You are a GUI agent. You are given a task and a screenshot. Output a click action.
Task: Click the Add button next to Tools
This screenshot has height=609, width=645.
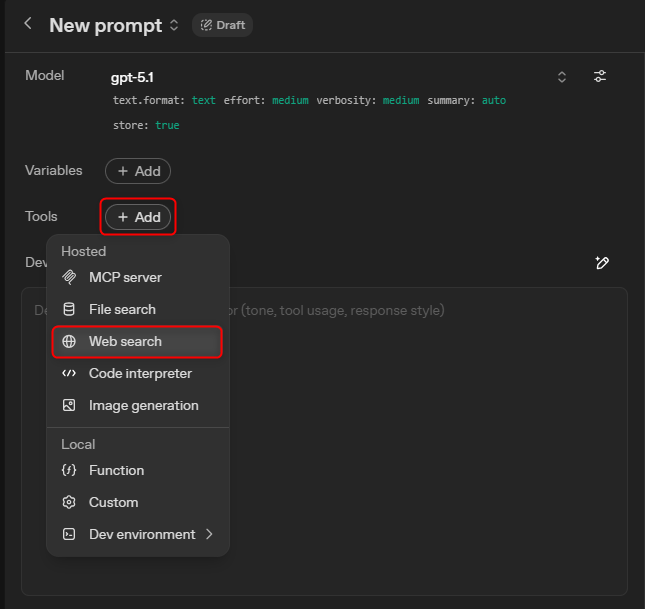138,217
